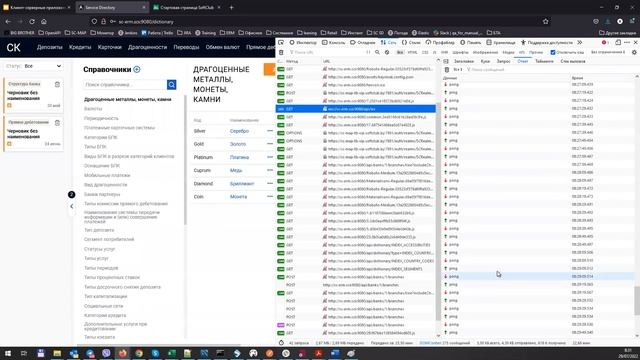Open network search magnifier
The width and height of the screenshot is (640, 360).
tap(377, 52)
